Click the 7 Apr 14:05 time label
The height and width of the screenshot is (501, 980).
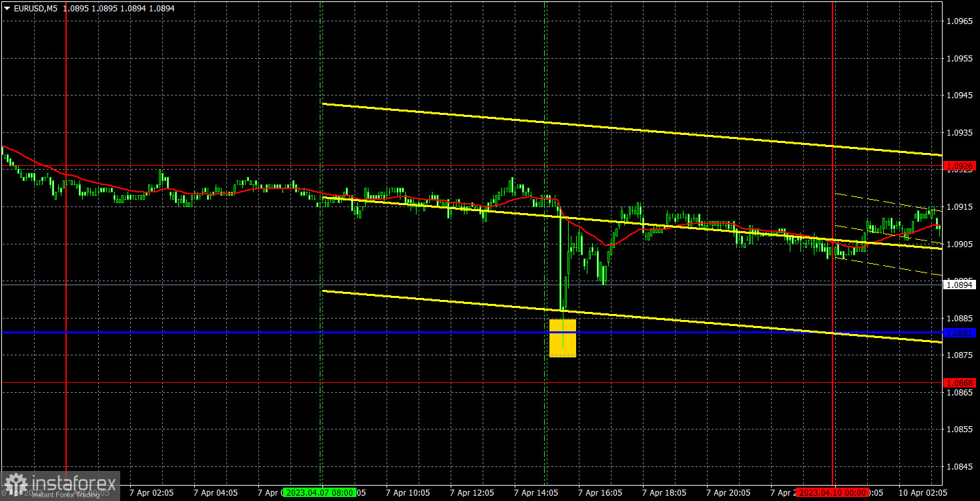(x=536, y=492)
